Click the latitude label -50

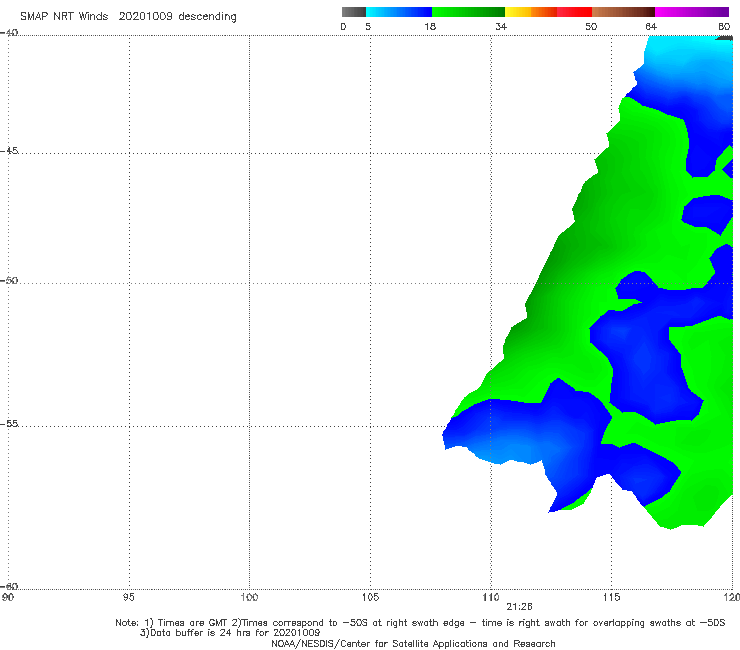point(9,280)
